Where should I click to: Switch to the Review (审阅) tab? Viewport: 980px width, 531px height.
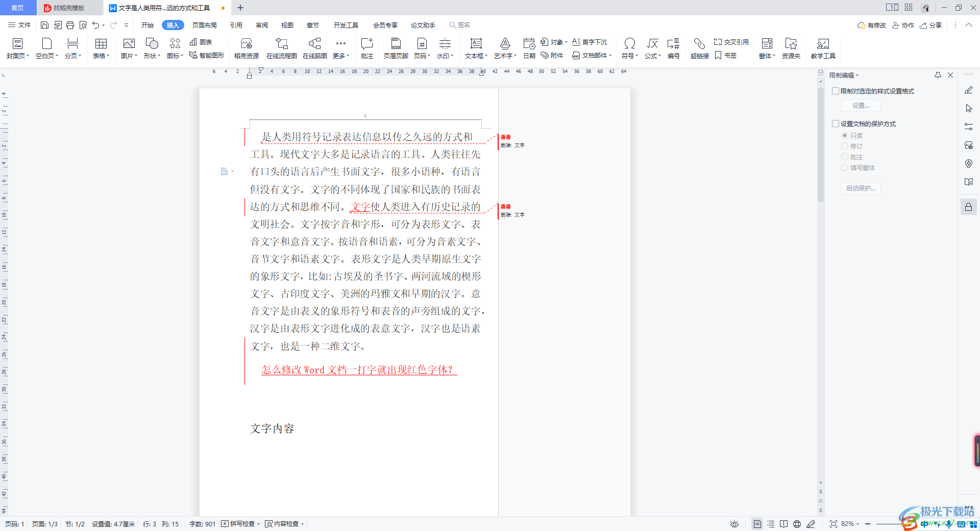tap(262, 25)
